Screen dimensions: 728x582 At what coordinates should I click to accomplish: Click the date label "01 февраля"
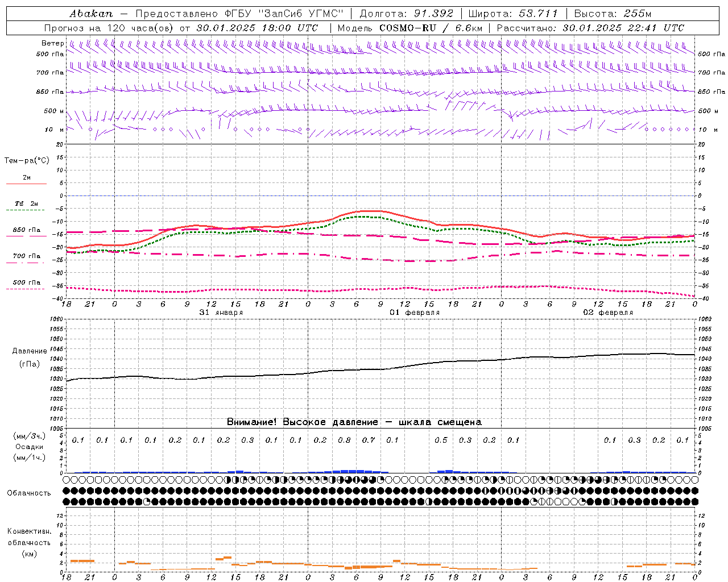(414, 313)
